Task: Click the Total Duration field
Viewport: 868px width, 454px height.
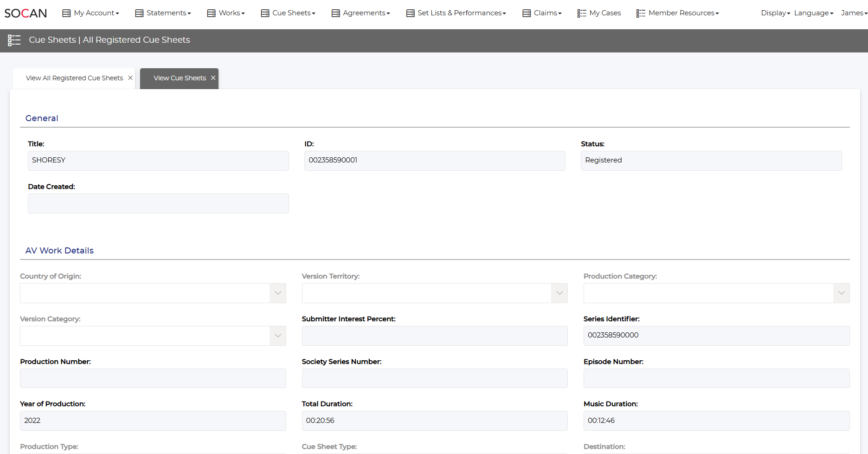Action: (434, 421)
